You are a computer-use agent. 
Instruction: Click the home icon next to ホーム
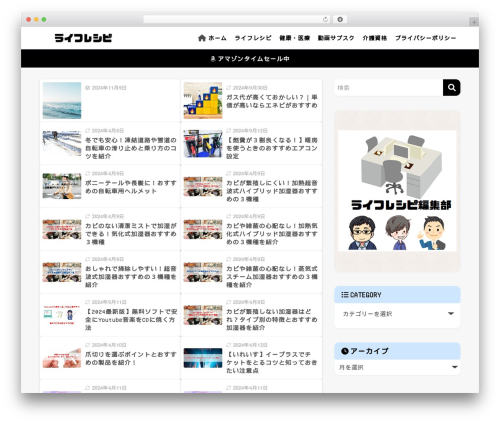[202, 38]
